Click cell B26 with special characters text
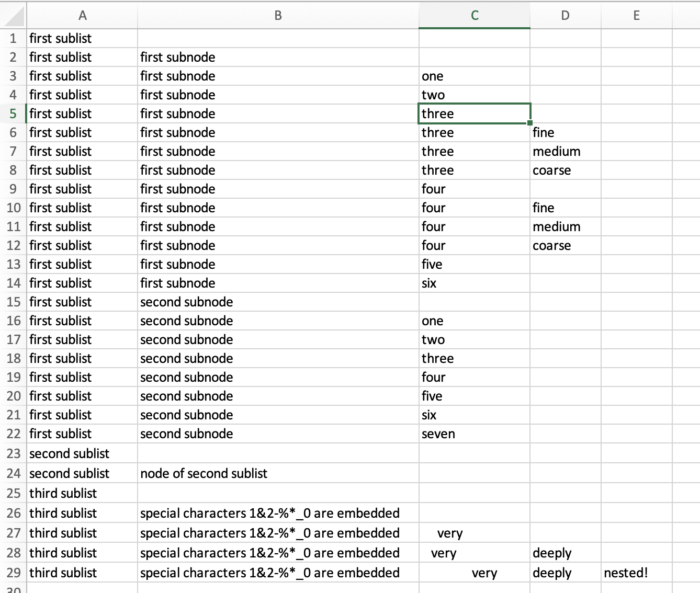This screenshot has height=593, width=700. (x=278, y=513)
